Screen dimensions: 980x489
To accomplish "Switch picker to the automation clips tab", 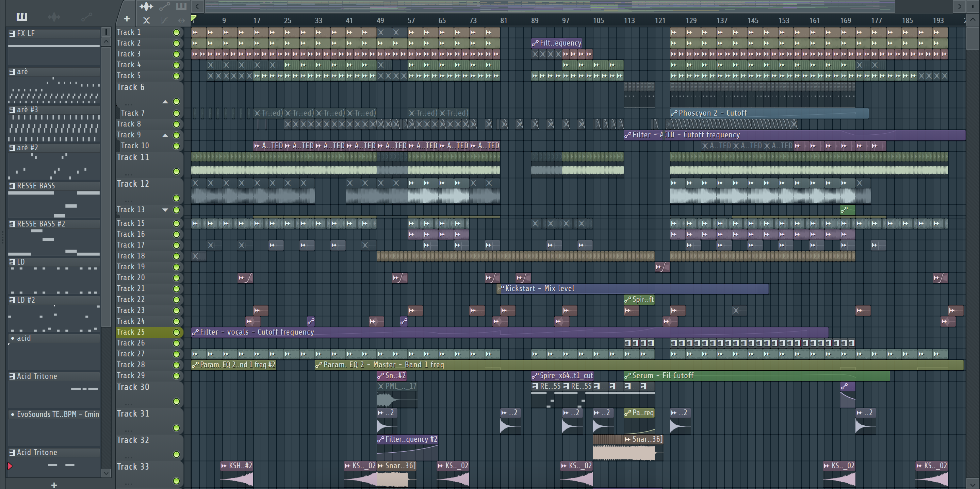I will coord(86,17).
